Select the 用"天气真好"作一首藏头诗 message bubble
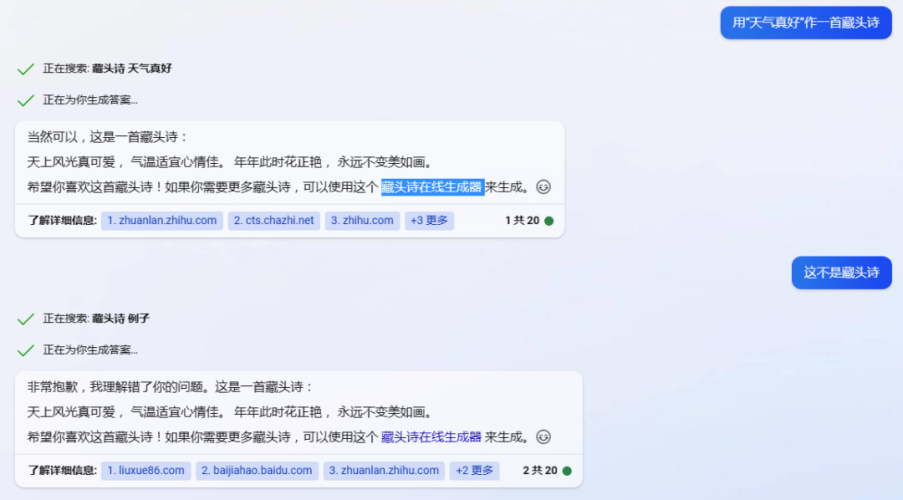Screen dimensions: 903x500 (x=806, y=22)
